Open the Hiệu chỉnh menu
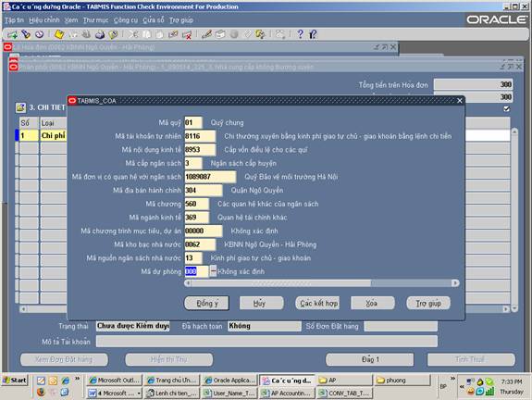 point(44,20)
